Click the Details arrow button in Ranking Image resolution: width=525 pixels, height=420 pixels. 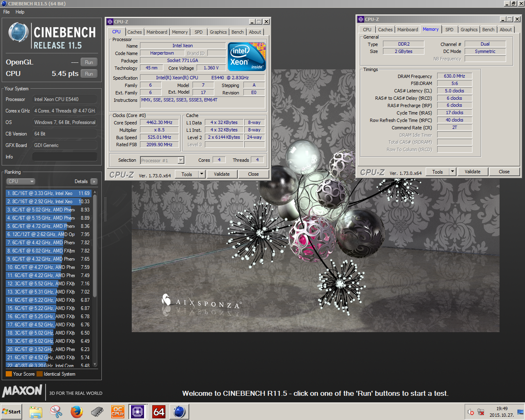[94, 181]
